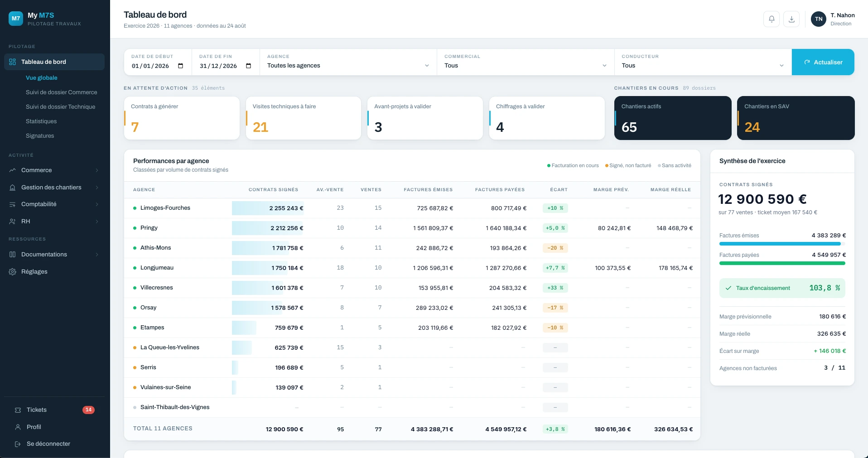Screen dimensions: 868x458
Task: Click the Contrats signés column header
Action: [x=274, y=190]
